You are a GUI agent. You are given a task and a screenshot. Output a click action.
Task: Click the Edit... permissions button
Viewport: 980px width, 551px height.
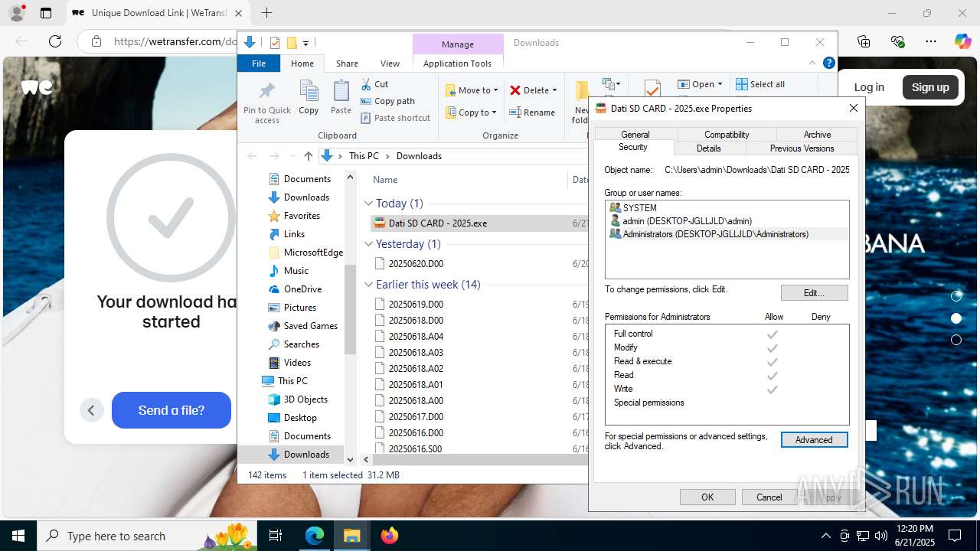pyautogui.click(x=814, y=293)
